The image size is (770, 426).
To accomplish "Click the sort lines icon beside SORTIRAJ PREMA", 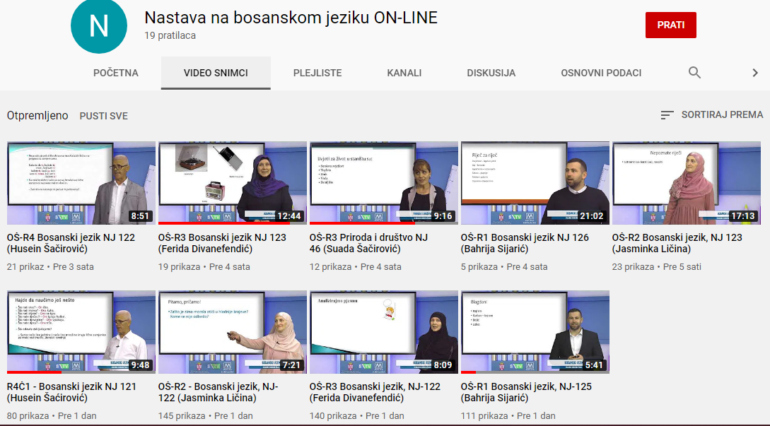I will [x=667, y=115].
